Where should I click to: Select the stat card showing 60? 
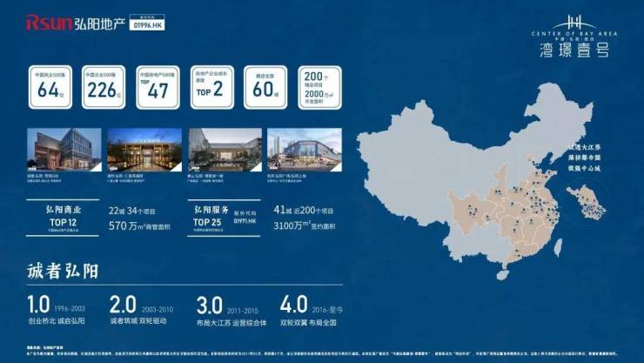click(x=265, y=87)
